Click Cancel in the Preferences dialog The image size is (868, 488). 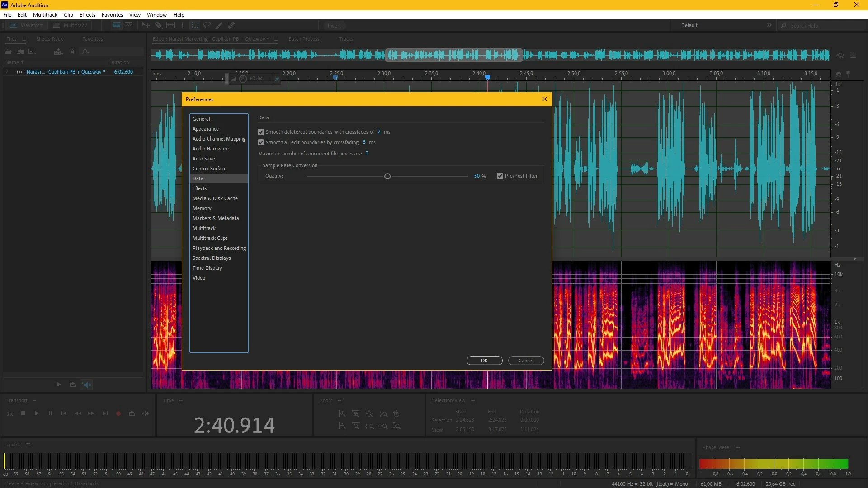[526, 361]
